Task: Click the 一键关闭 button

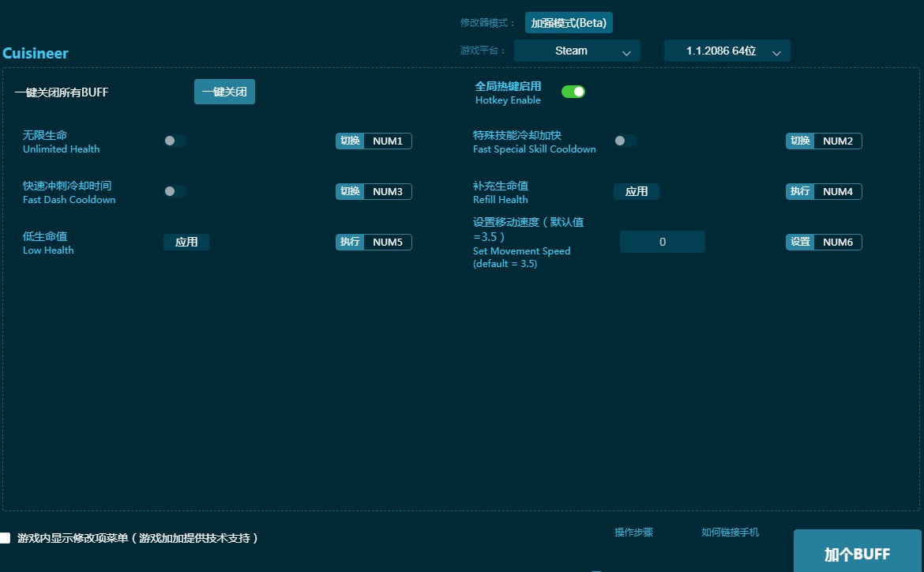Action: point(224,92)
